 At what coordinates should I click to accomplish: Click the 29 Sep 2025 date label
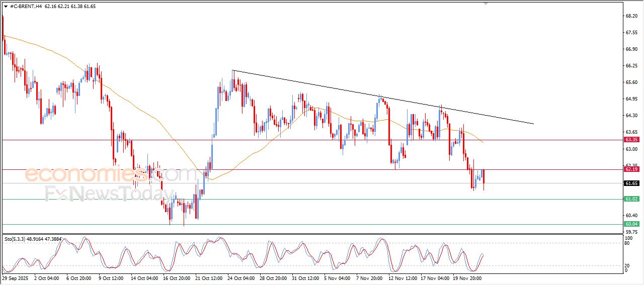(16, 277)
